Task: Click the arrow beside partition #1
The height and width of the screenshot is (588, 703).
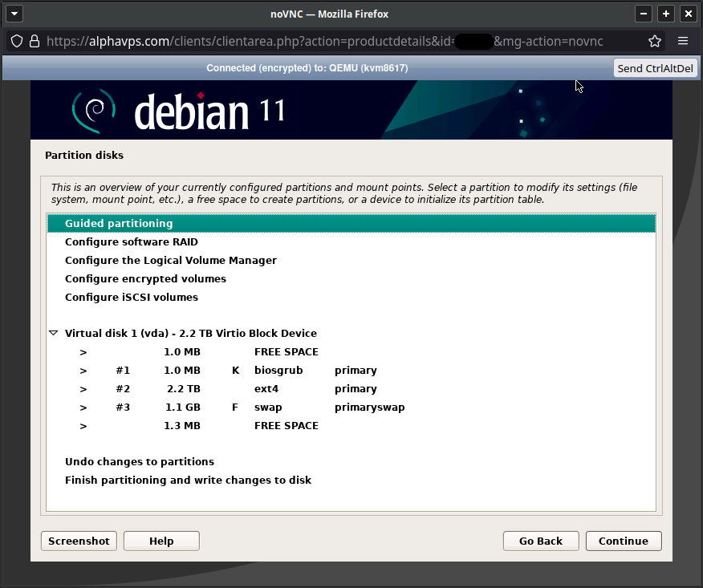Action: 83,371
